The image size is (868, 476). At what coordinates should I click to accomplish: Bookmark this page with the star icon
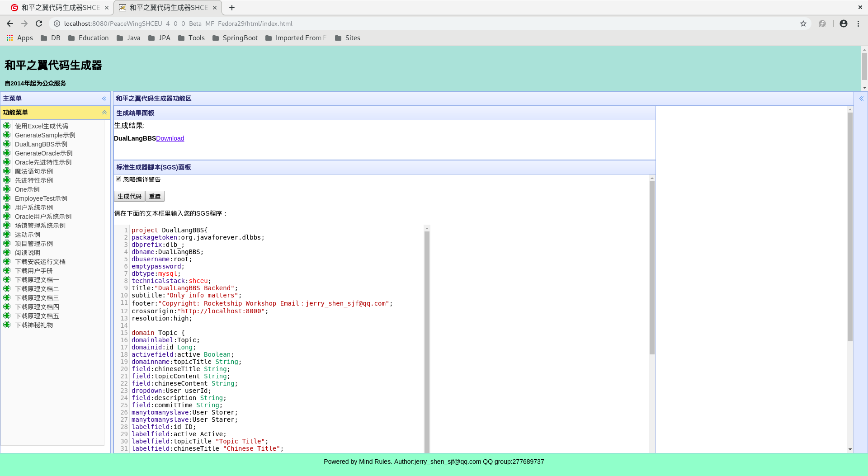pos(803,24)
